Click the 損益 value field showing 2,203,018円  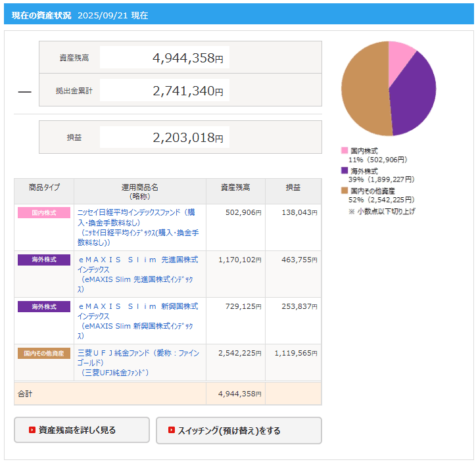[164, 137]
